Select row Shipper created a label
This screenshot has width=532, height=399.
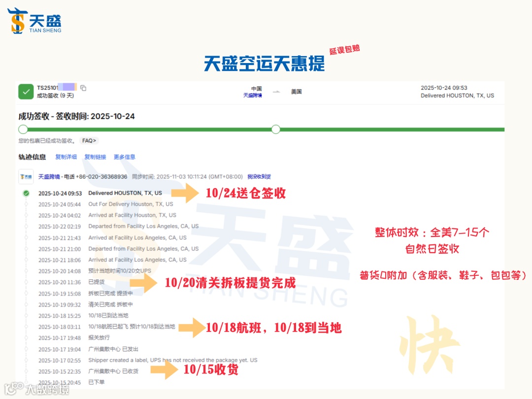148,360
